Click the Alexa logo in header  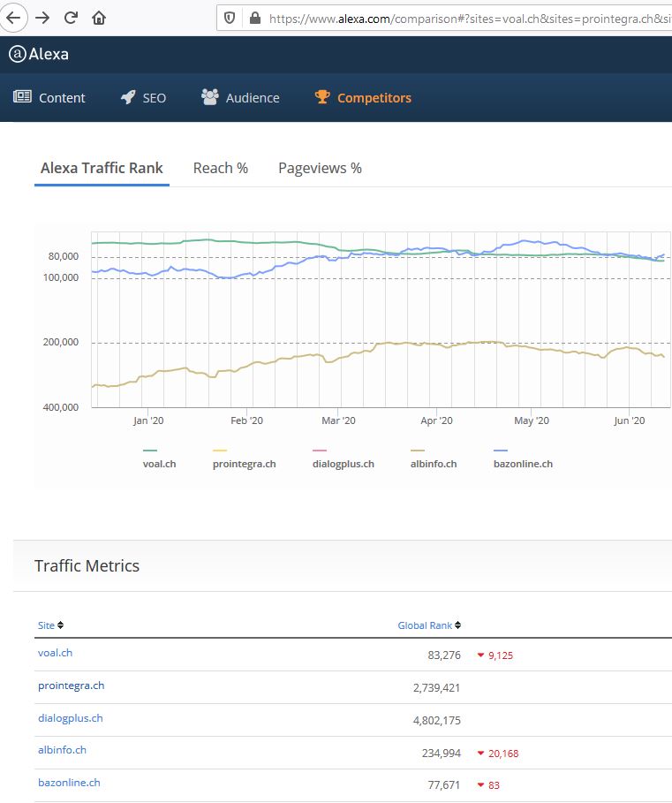(x=39, y=54)
